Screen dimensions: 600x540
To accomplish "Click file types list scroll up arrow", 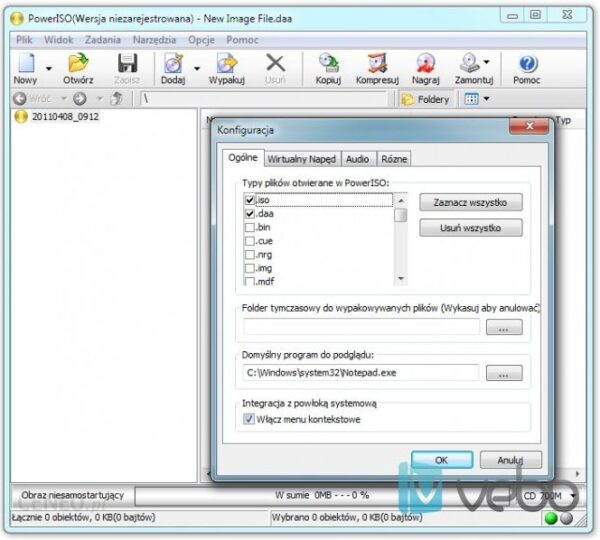I will coord(401,201).
